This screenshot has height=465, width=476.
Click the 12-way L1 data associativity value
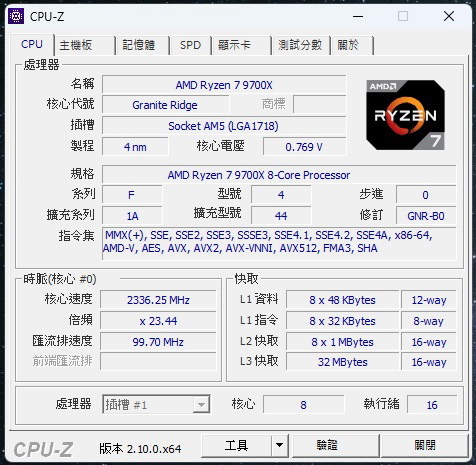coord(429,300)
